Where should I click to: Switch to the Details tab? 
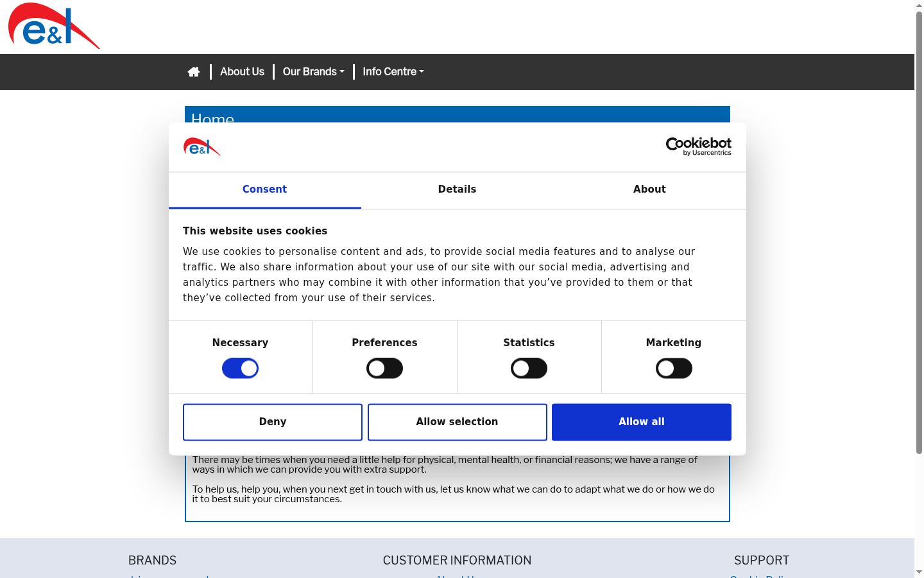coord(458,189)
